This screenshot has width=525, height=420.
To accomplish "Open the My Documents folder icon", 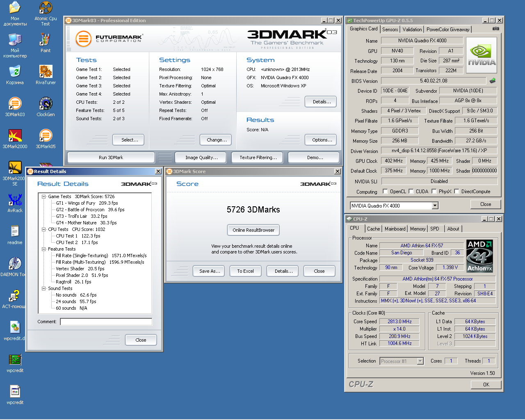I will click(15, 14).
